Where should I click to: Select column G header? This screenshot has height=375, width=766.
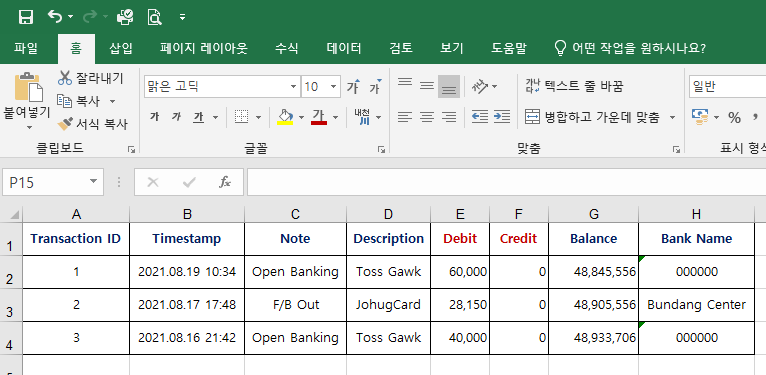pyautogui.click(x=594, y=214)
